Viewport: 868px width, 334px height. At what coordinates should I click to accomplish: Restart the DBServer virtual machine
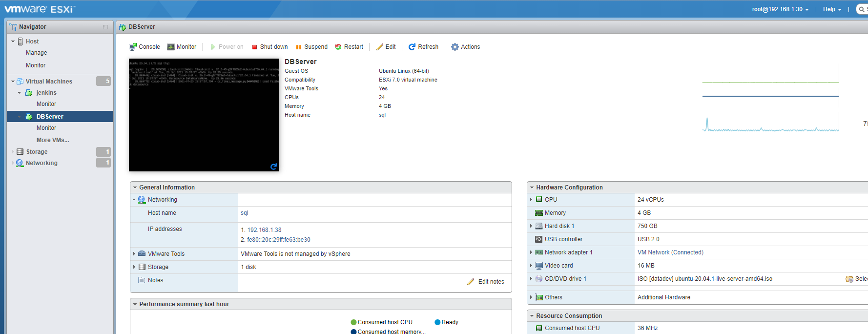tap(349, 47)
